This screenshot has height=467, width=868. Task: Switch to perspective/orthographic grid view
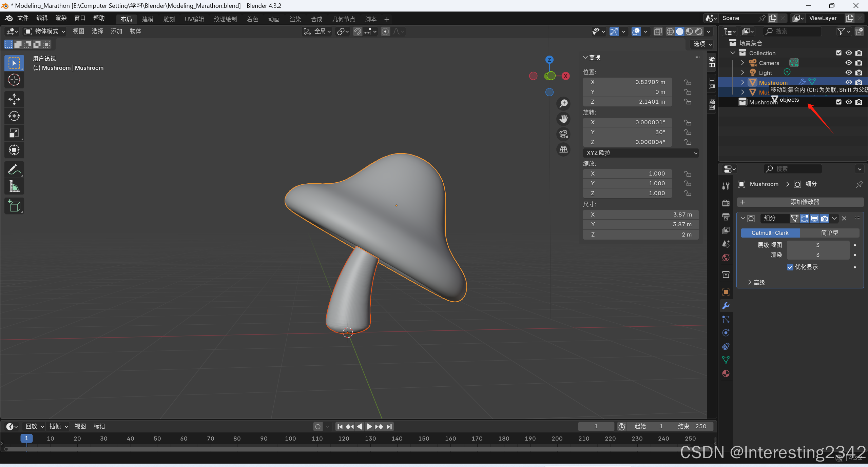coord(563,149)
